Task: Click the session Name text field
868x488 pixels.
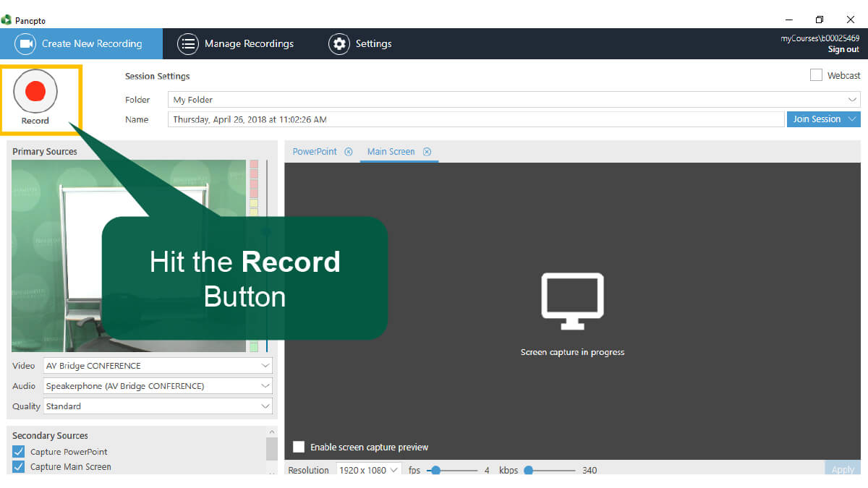Action: [476, 119]
